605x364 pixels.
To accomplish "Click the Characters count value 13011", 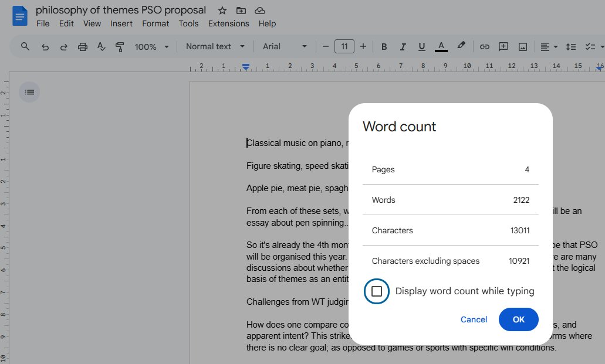I will (520, 230).
